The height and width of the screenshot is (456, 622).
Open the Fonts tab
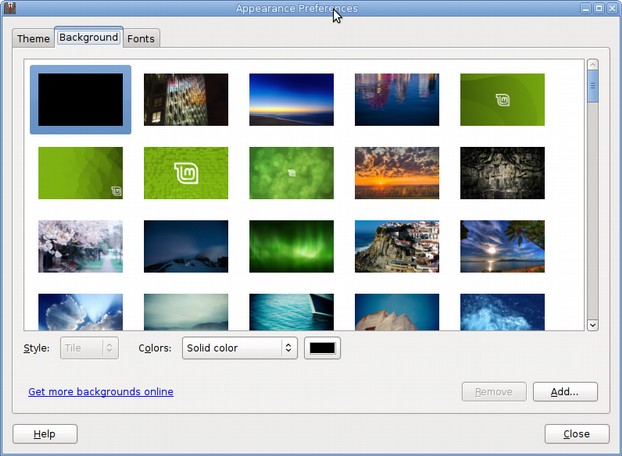coord(141,38)
